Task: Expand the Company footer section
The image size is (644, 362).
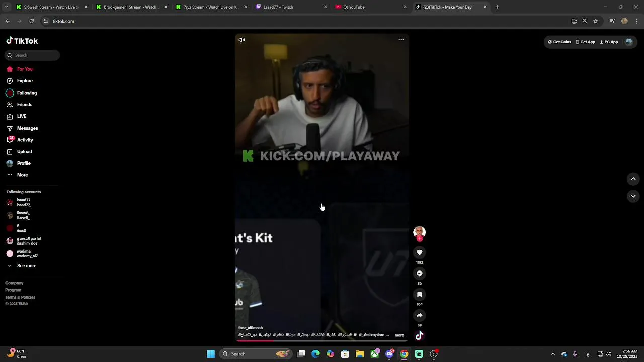Action: (x=14, y=283)
